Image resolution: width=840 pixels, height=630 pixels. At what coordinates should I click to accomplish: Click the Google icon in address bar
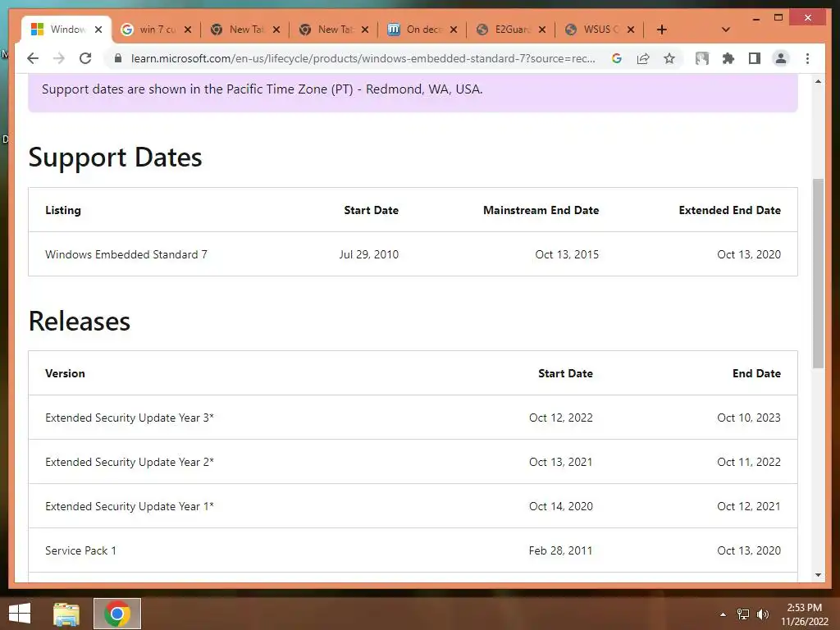point(617,58)
